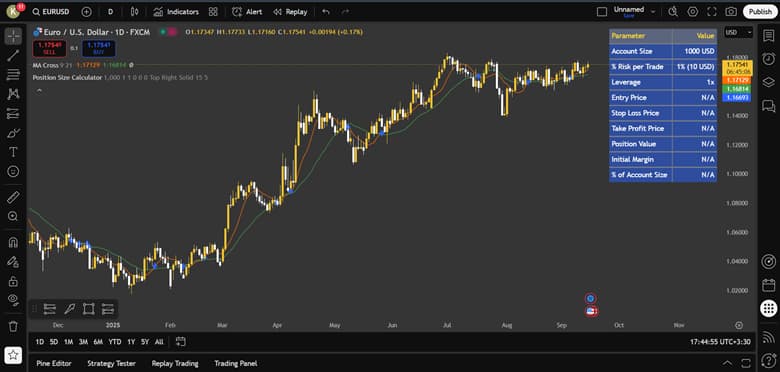This screenshot has height=372, width=780.
Task: Take a snapshot with camera icon
Action: (x=731, y=11)
